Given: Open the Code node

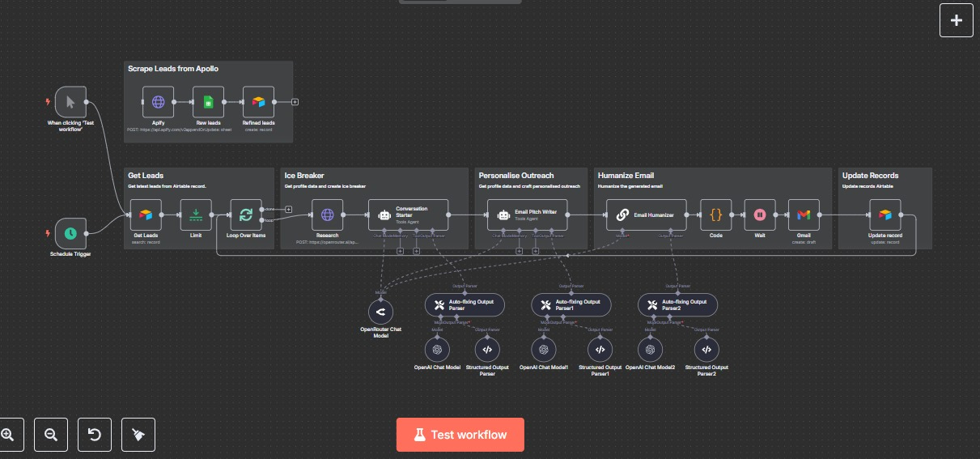Looking at the screenshot, I should pyautogui.click(x=715, y=215).
